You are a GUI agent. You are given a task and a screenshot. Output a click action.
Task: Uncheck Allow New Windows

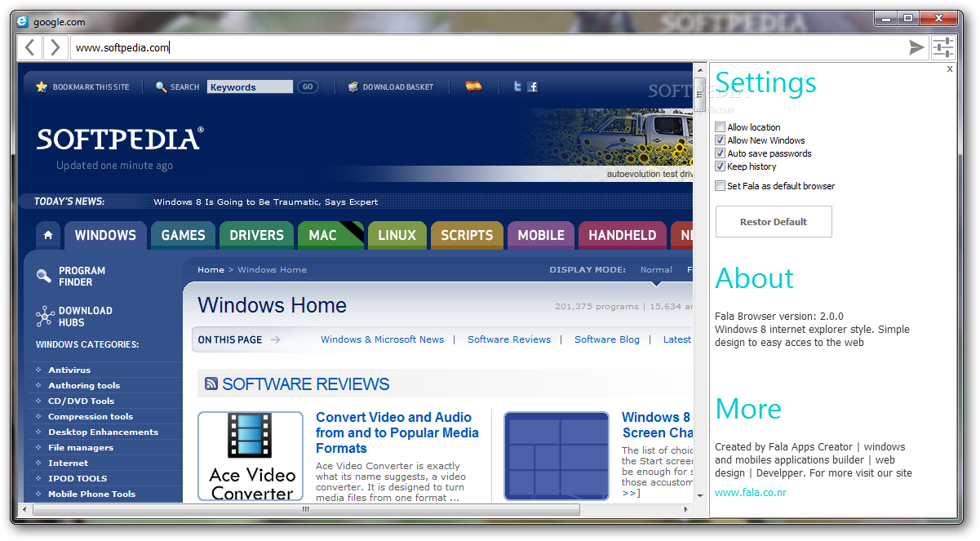point(720,140)
